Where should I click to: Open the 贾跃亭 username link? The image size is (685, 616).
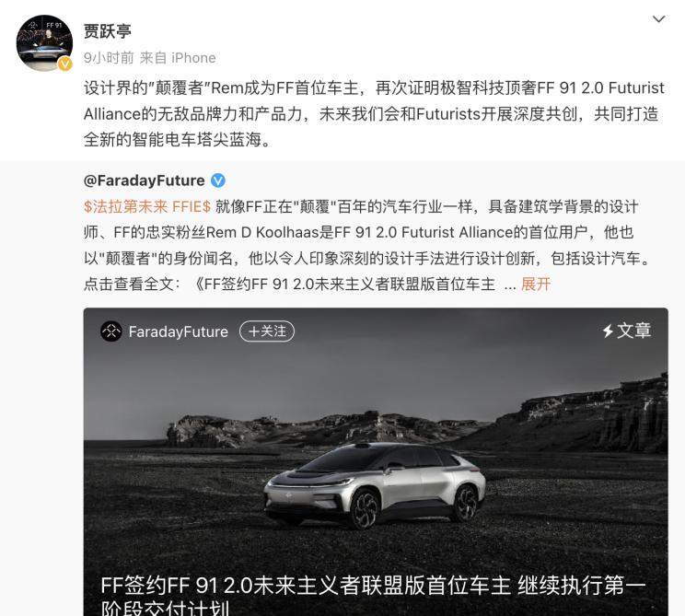click(x=108, y=31)
